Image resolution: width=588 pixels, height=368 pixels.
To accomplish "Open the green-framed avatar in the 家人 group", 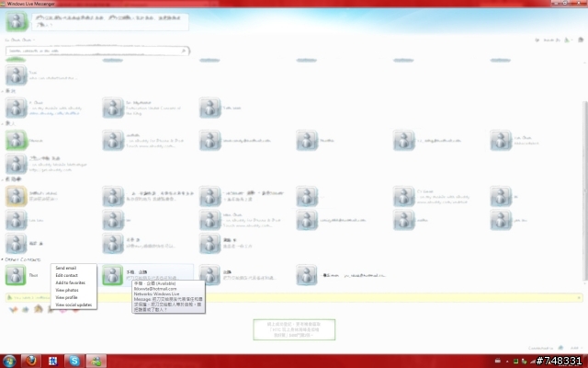I will (x=16, y=140).
